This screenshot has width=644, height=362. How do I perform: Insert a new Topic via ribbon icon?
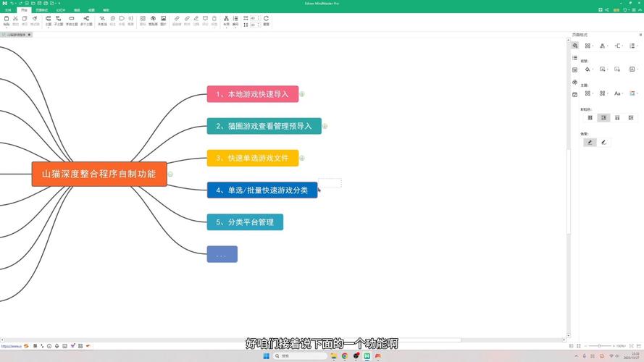[49, 19]
